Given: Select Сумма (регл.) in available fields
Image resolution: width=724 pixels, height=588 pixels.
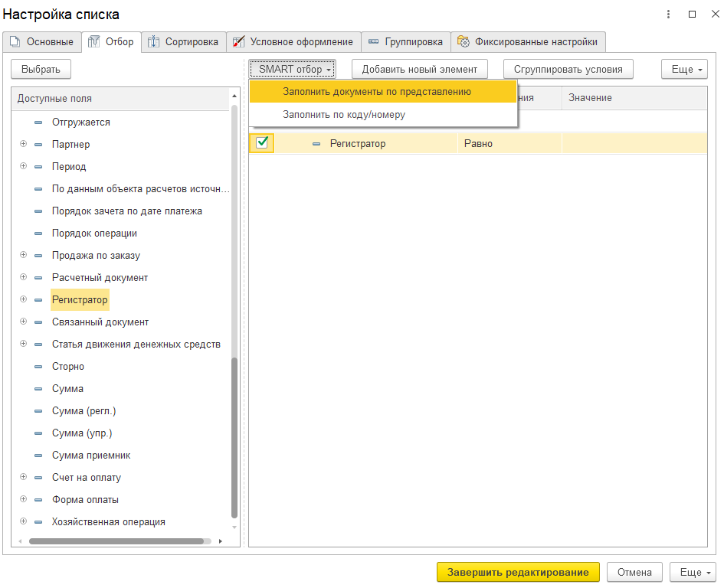Looking at the screenshot, I should pyautogui.click(x=84, y=411).
